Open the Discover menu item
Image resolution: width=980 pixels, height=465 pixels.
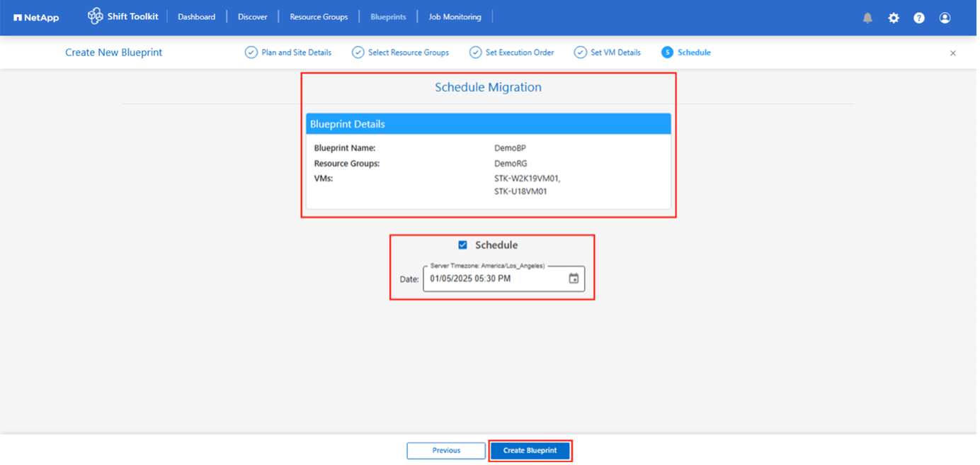(253, 17)
